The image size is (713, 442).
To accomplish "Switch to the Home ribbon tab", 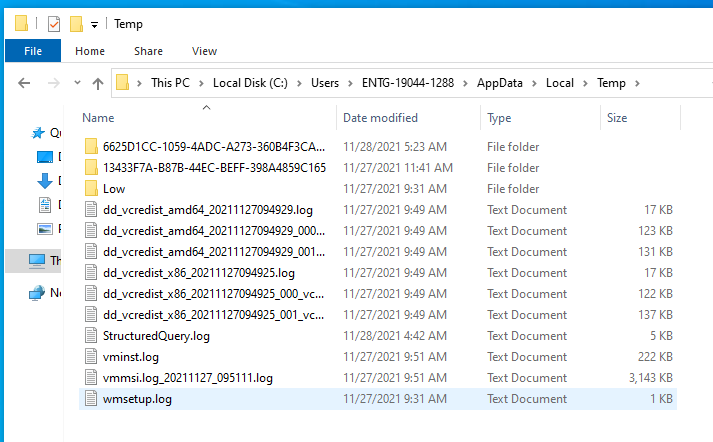I will tap(90, 51).
